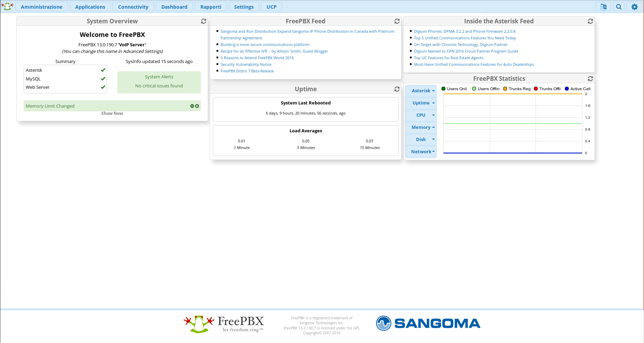The image size is (644, 343).
Task: Click the System Alerts status box
Action: (x=159, y=82)
